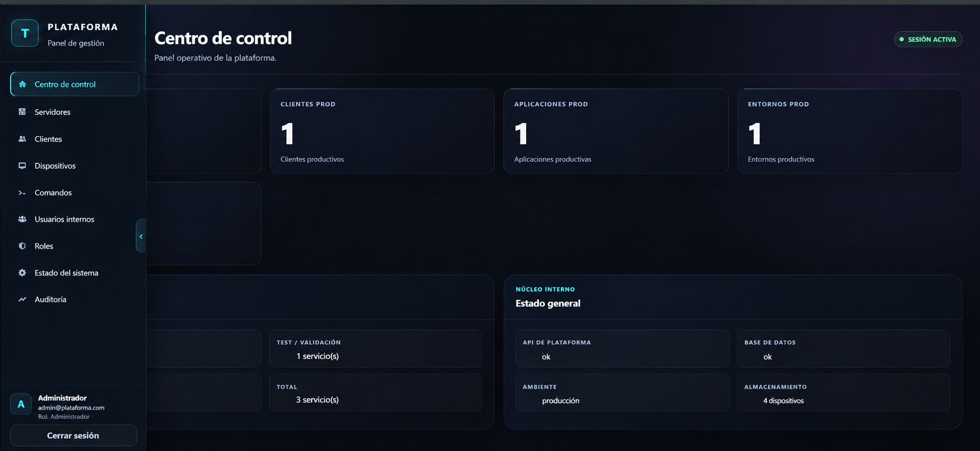The height and width of the screenshot is (451, 980).
Task: Click the Administrador avatar with letter A
Action: pyautogui.click(x=21, y=404)
